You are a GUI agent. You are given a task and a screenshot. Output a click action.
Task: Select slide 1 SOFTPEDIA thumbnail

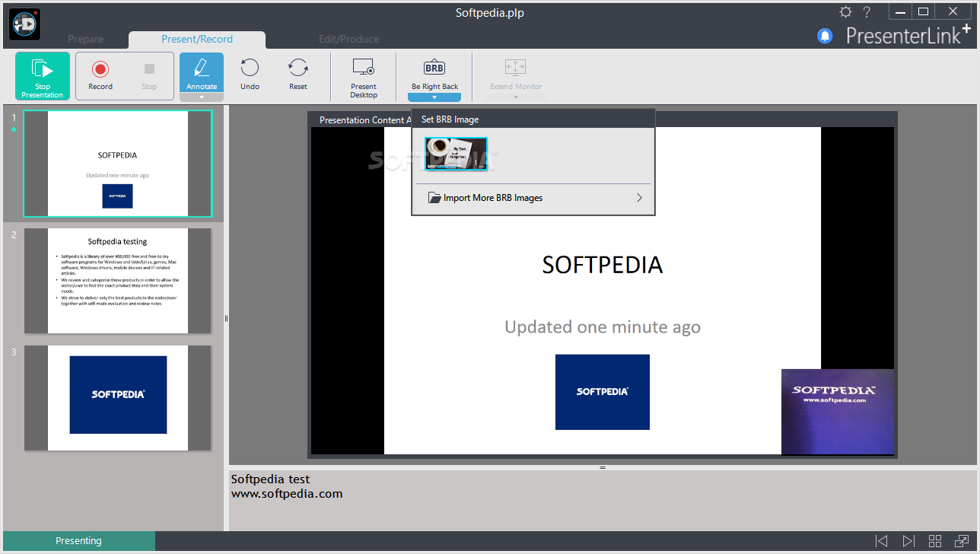click(x=118, y=164)
